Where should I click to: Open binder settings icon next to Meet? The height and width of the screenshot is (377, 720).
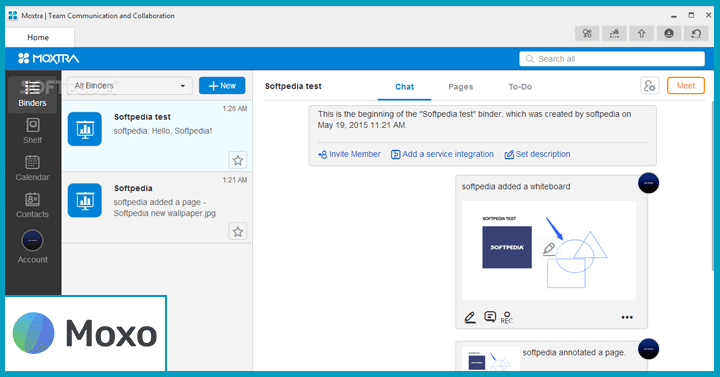(649, 85)
